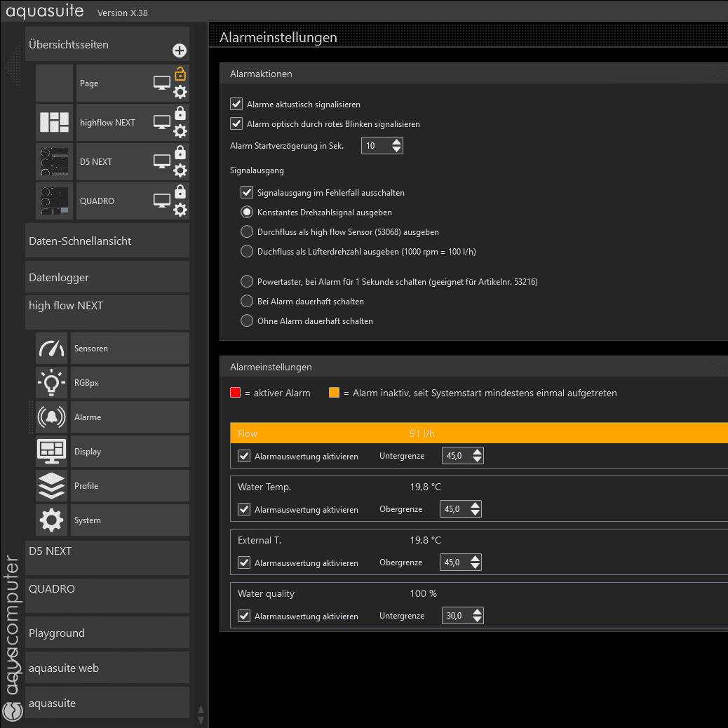Open the Sensoren page
728x728 pixels.
[130, 348]
